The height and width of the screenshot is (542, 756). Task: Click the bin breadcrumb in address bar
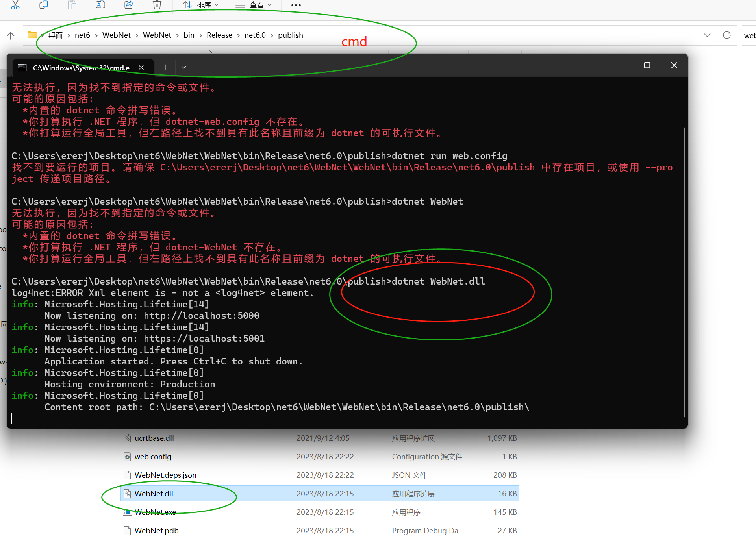(189, 35)
